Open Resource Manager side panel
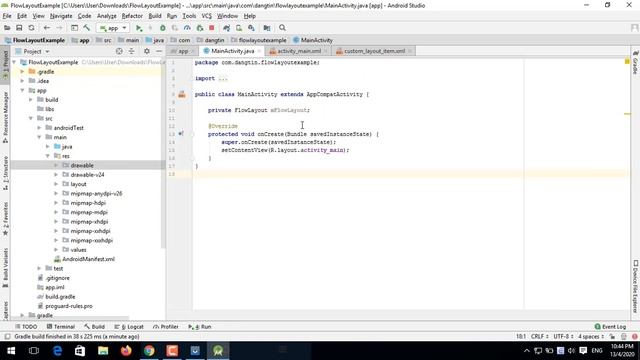 5,117
